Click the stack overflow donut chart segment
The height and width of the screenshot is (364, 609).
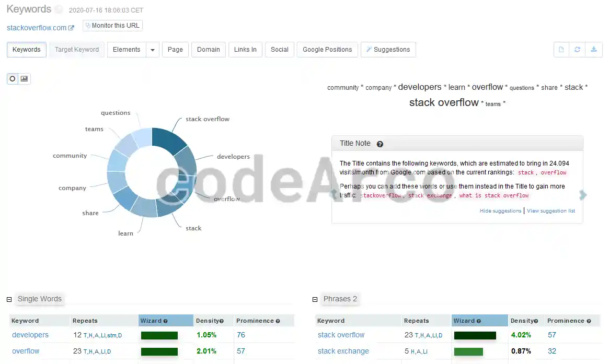click(x=168, y=140)
